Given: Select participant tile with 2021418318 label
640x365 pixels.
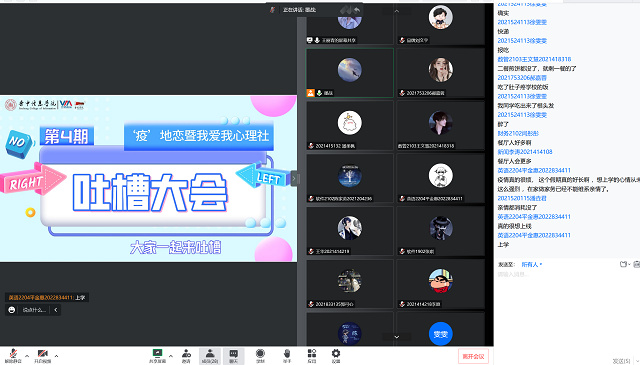Looking at the screenshot, I should tap(440, 126).
